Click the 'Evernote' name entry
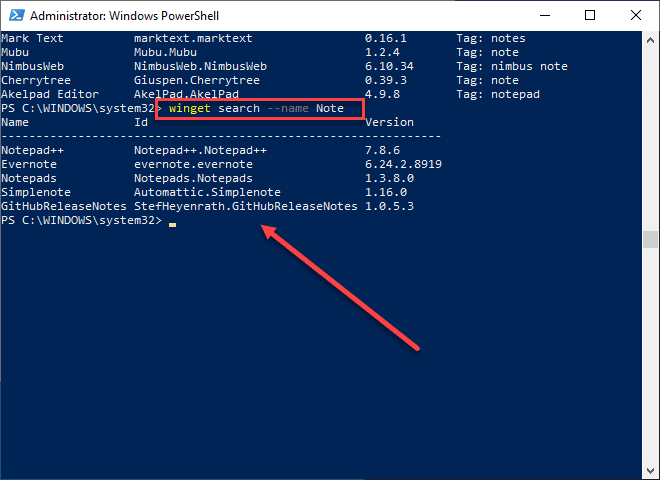660x480 pixels. [29, 164]
